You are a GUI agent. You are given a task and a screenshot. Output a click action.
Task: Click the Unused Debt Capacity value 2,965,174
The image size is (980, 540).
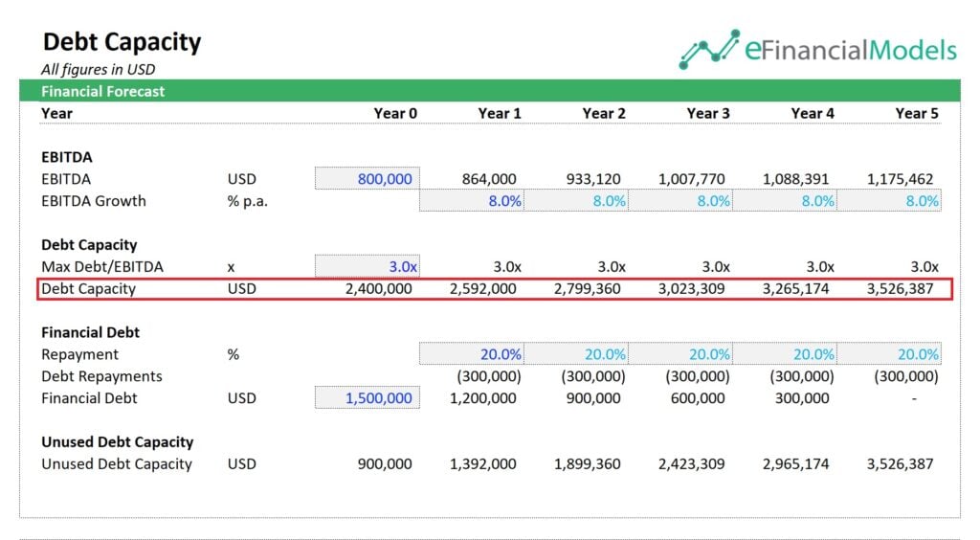click(x=795, y=463)
